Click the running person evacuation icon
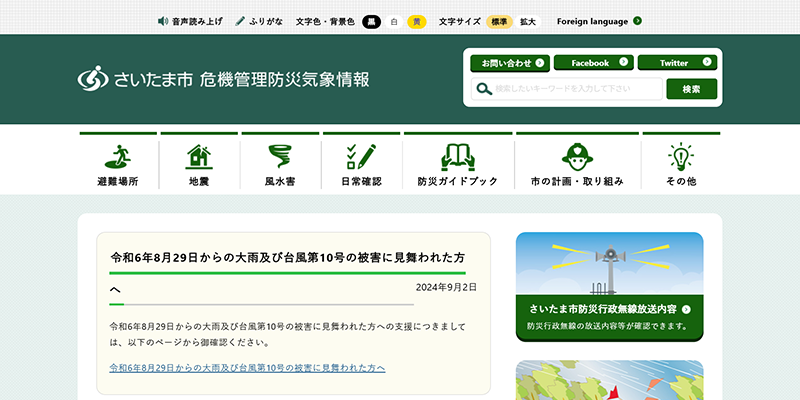Viewport: 800px width, 400px height. [x=118, y=157]
